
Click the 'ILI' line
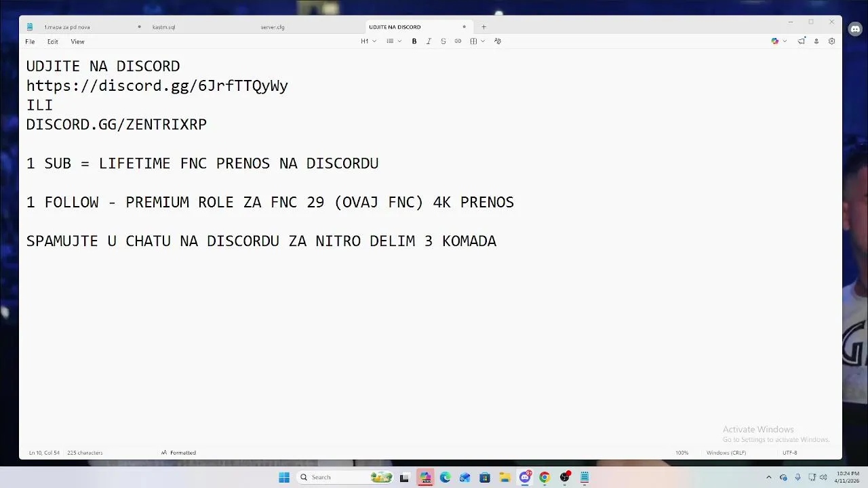click(x=39, y=105)
